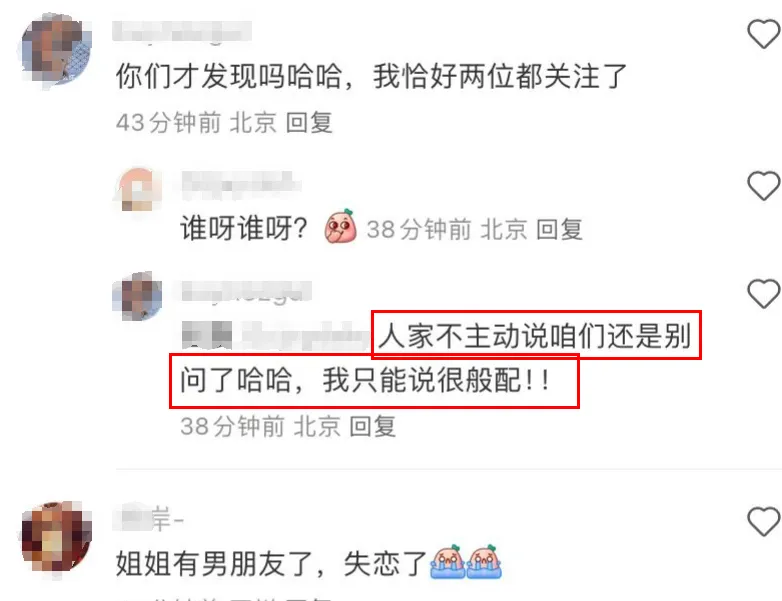Open username above '谁呀谁呀?' reply
This screenshot has width=782, height=601.
(x=241, y=183)
